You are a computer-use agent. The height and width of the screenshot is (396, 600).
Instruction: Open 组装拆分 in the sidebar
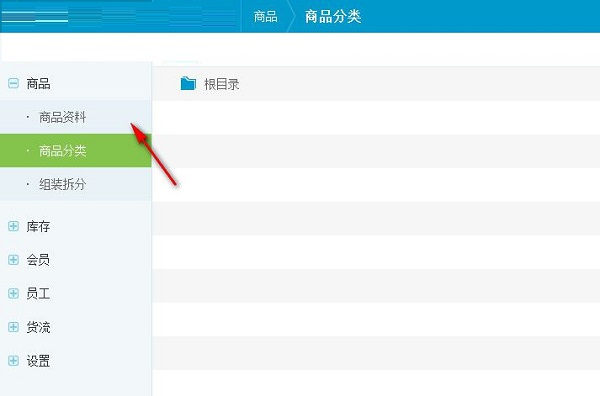pos(76,184)
